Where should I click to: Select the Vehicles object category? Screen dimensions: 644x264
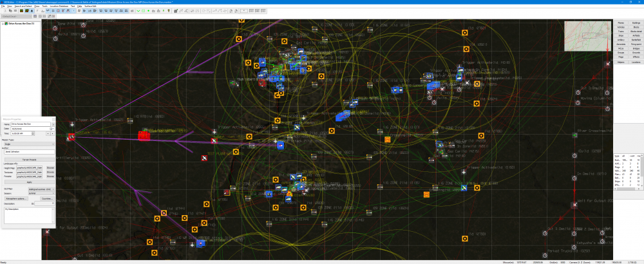click(x=621, y=27)
